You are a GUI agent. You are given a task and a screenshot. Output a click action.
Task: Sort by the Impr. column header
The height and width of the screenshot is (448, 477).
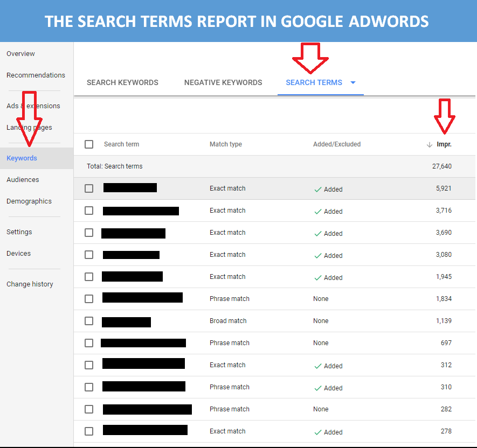444,144
